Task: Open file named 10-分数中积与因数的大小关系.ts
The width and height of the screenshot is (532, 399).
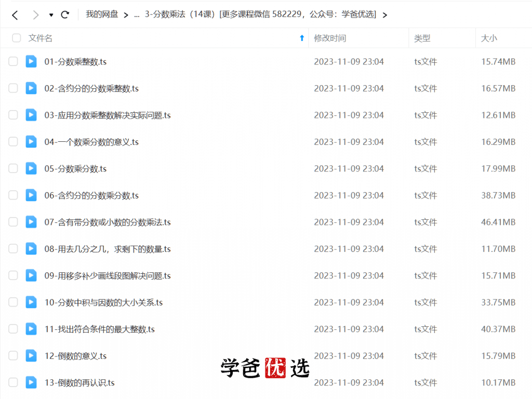Action: (103, 302)
